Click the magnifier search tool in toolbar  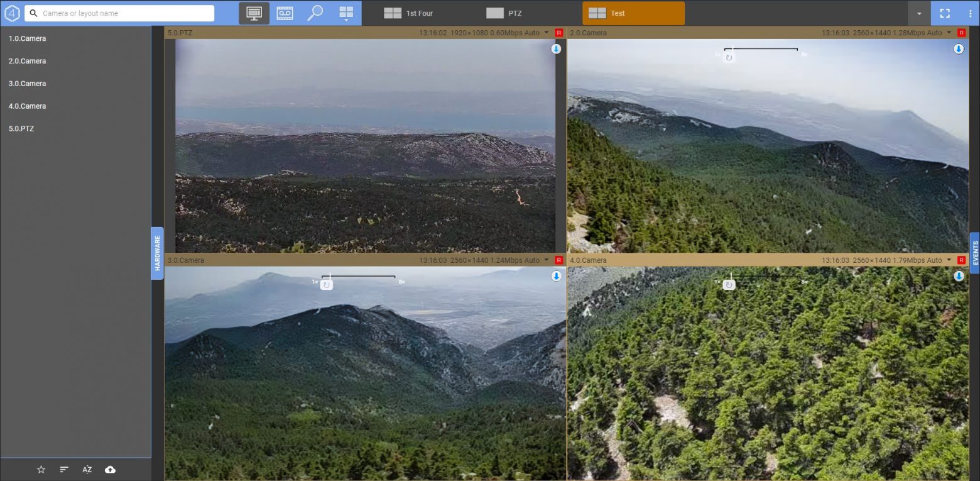(315, 13)
